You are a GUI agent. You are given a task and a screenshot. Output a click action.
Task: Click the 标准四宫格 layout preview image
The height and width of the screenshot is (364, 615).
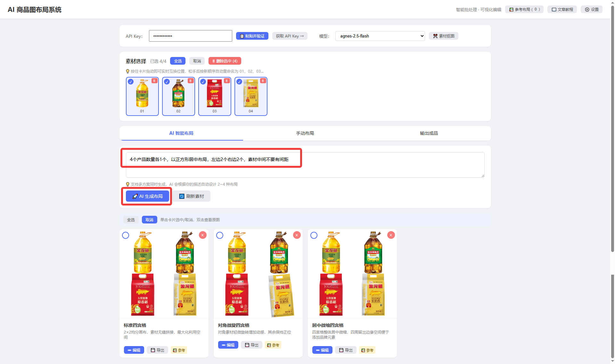pyautogui.click(x=164, y=273)
